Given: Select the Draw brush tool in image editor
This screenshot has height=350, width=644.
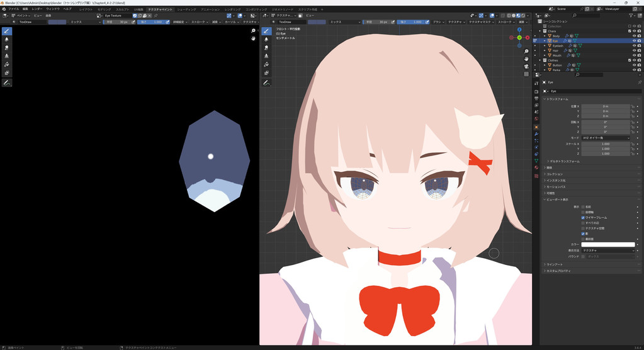Looking at the screenshot, I should [7, 31].
